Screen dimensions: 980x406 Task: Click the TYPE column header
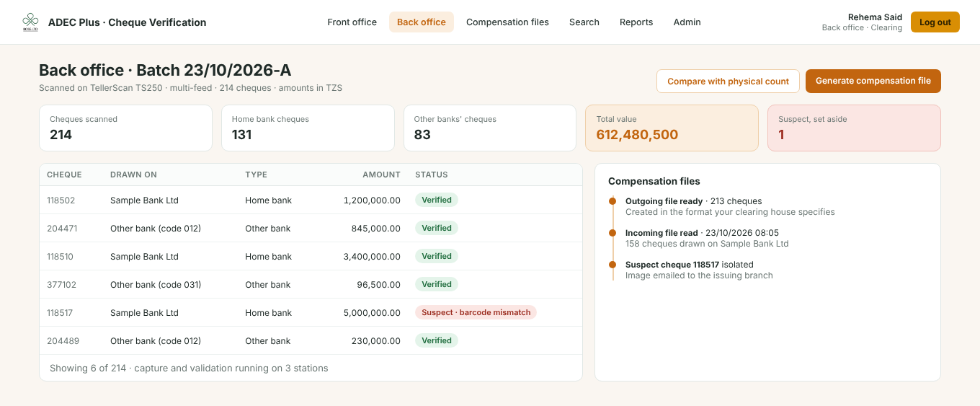pyautogui.click(x=256, y=175)
